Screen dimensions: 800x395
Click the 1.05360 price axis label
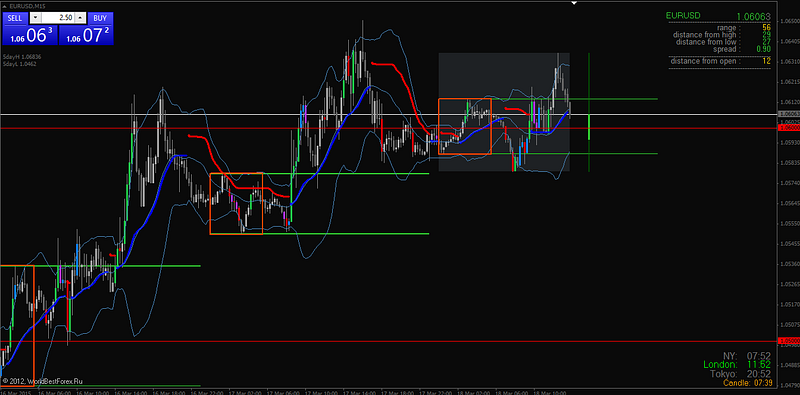[789, 264]
